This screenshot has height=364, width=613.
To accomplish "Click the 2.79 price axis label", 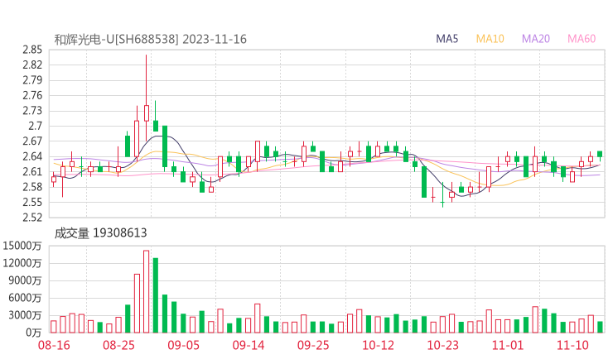I will (32, 80).
